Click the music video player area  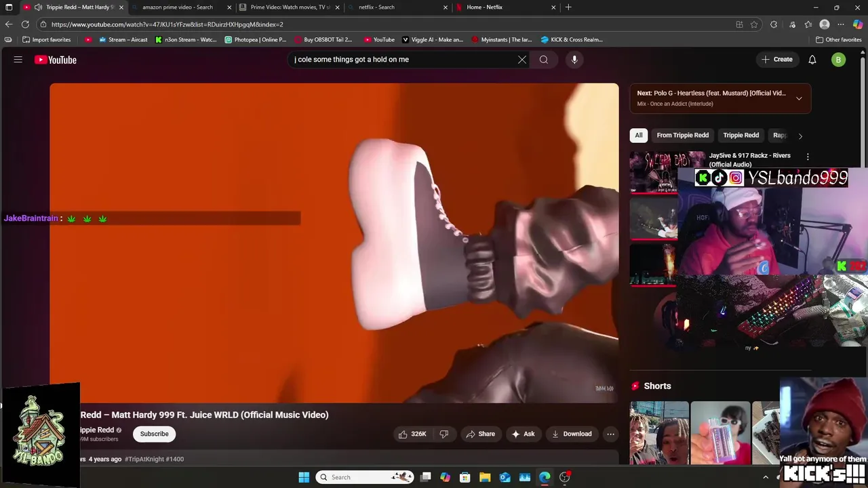point(334,243)
